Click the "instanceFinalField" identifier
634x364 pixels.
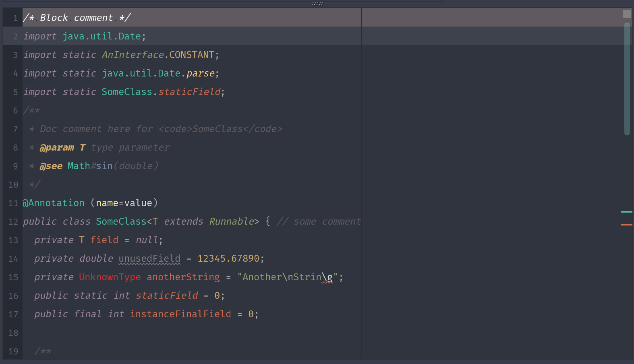180,314
